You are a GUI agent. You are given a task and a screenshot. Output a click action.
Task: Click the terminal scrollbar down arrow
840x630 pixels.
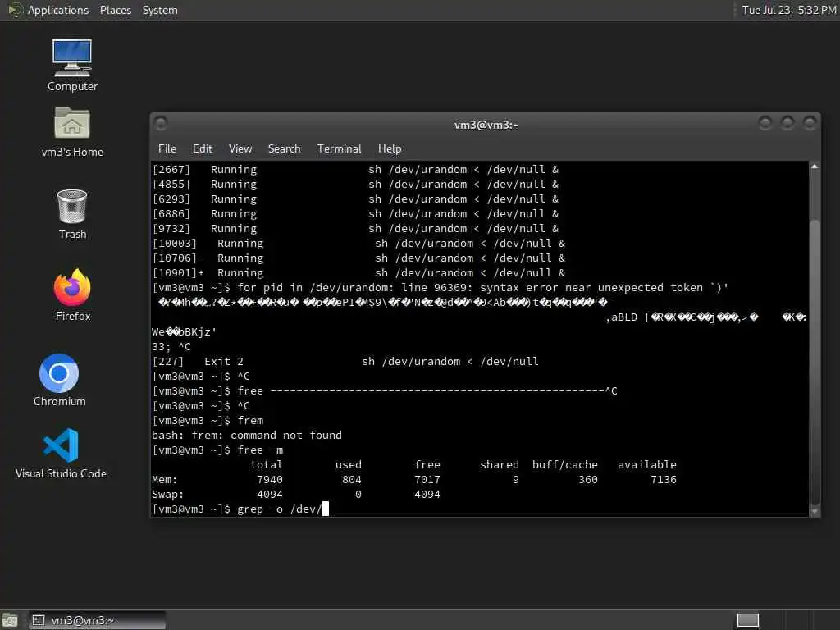[x=815, y=512]
